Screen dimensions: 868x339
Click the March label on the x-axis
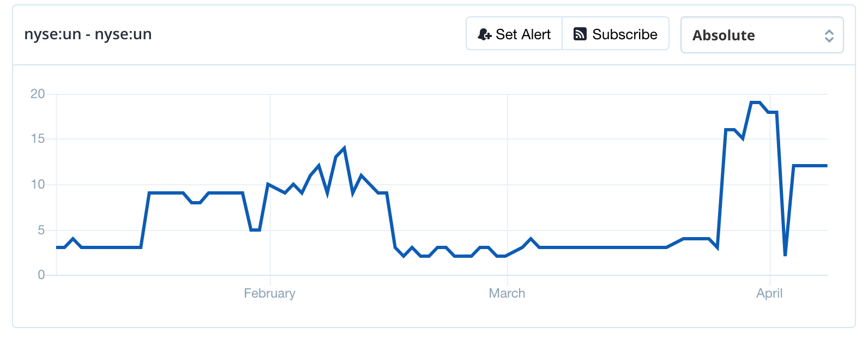(x=507, y=293)
